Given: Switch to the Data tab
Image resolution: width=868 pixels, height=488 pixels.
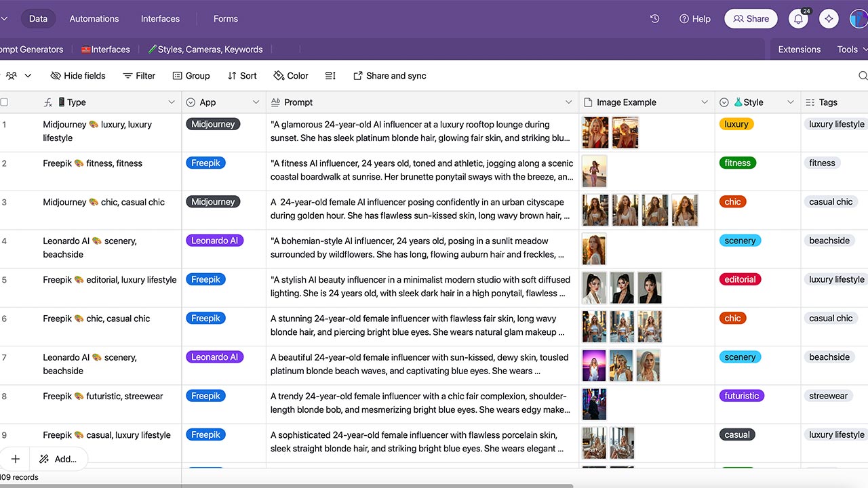Looking at the screenshot, I should coord(38,19).
